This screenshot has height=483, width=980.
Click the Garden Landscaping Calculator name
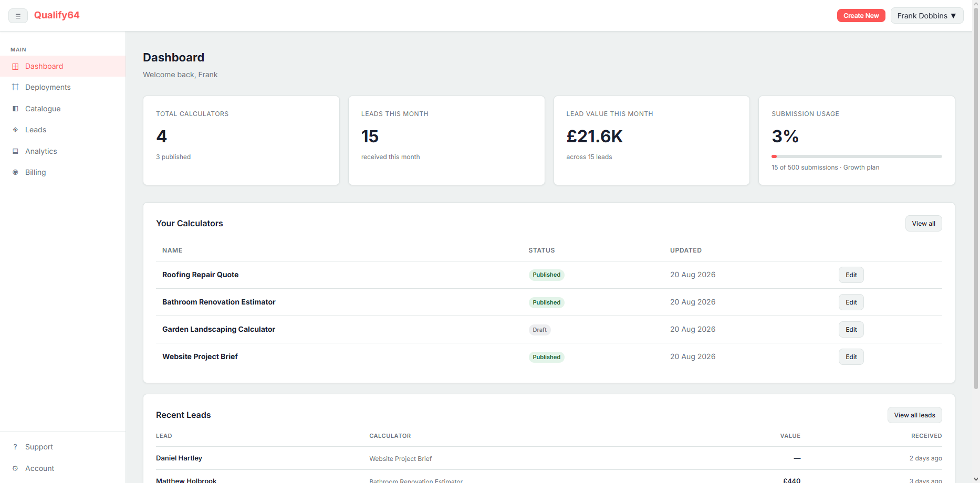click(x=218, y=329)
